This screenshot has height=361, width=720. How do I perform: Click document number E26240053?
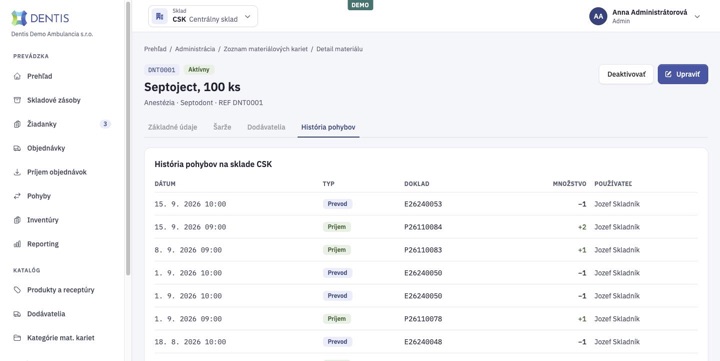click(x=423, y=204)
